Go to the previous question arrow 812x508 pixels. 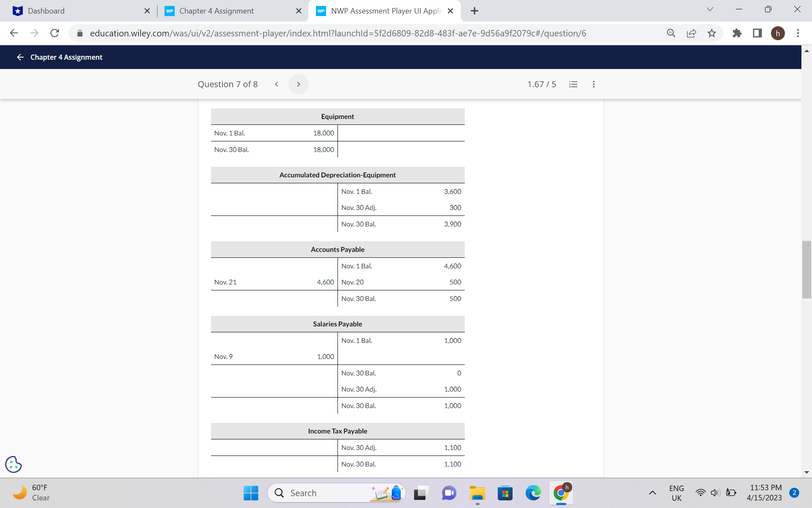pos(277,84)
